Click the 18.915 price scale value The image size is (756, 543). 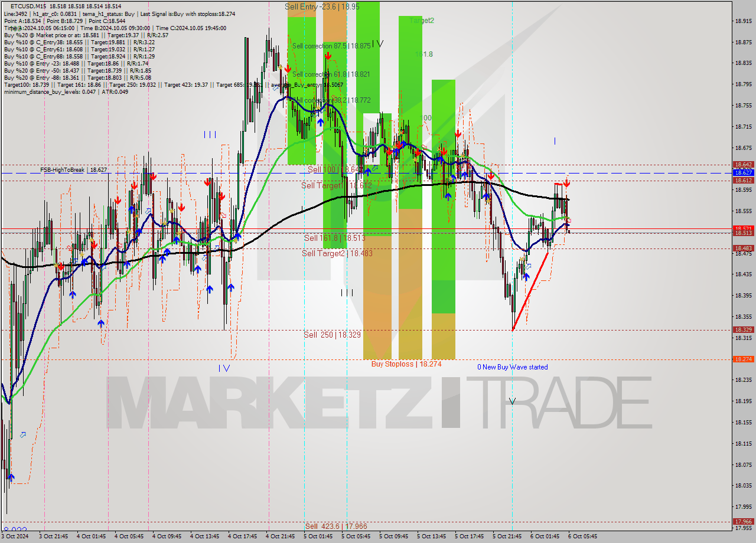(743, 21)
